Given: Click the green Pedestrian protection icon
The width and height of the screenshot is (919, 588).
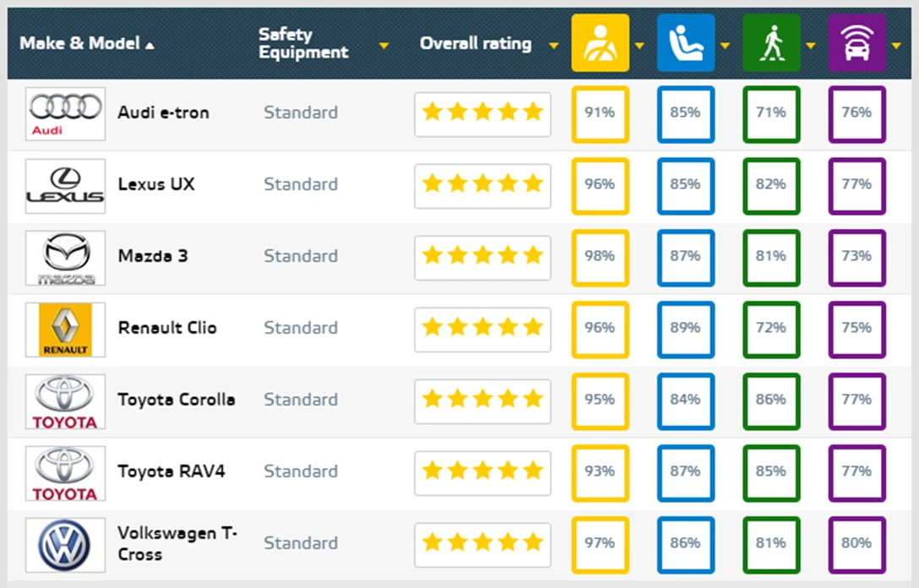Looking at the screenshot, I should tap(771, 43).
